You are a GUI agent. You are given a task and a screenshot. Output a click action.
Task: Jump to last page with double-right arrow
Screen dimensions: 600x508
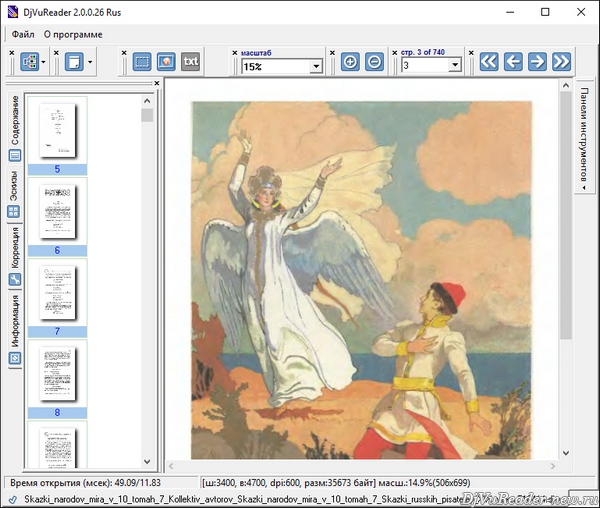pyautogui.click(x=561, y=62)
